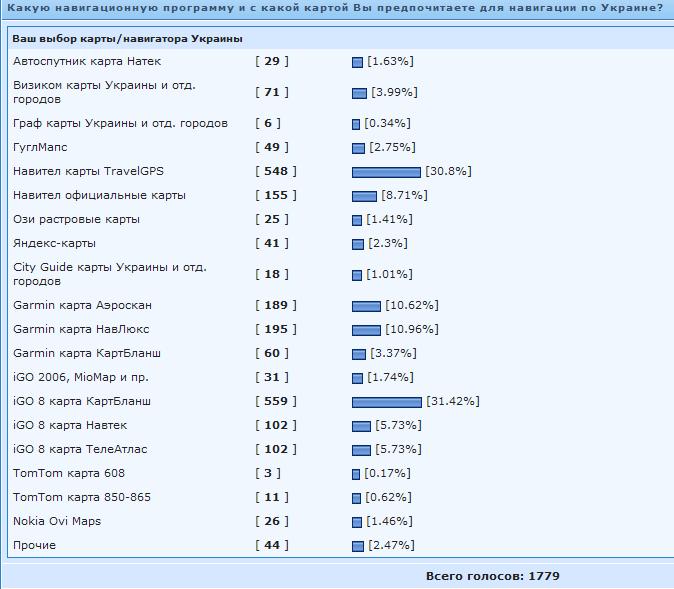This screenshot has width=674, height=589.
Task: Click the 'TomTom карта 608' option
Action: pyautogui.click(x=69, y=473)
